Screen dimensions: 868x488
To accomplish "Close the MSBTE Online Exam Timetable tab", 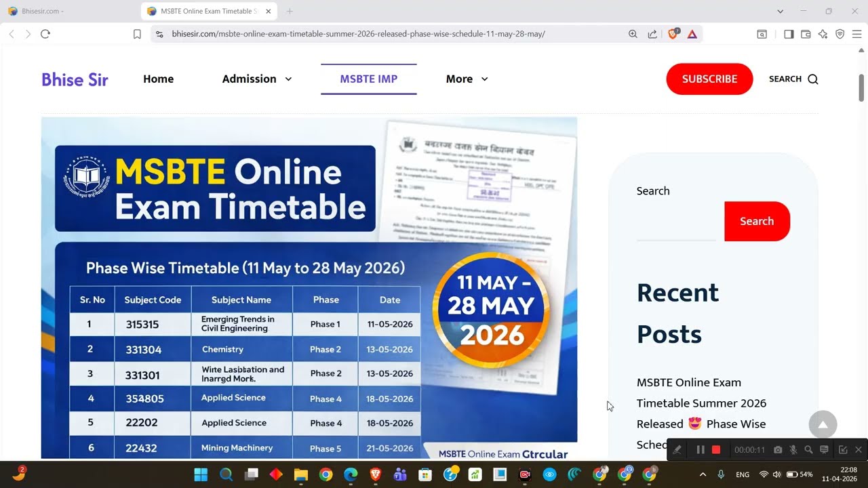I will [269, 12].
